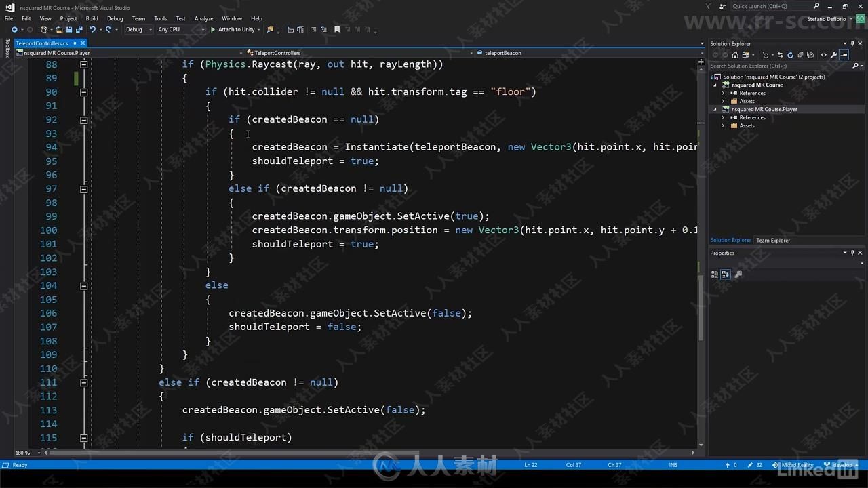868x488 pixels.
Task: Open the Analyze menu
Action: click(x=203, y=18)
